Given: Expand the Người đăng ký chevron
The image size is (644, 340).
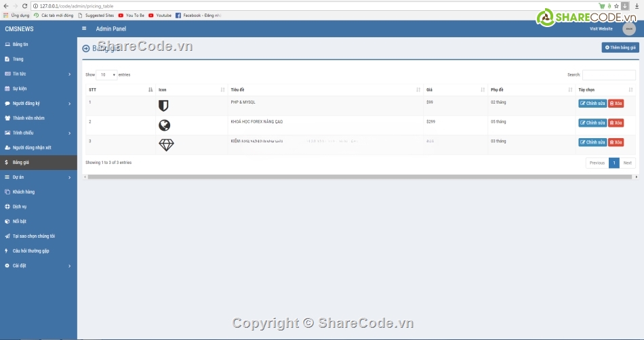Looking at the screenshot, I should point(69,104).
